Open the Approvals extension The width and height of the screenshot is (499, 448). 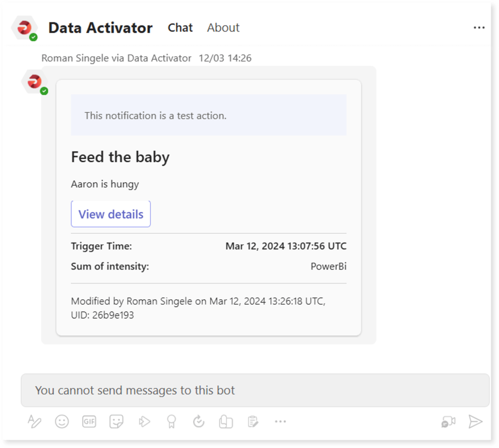pos(252,421)
